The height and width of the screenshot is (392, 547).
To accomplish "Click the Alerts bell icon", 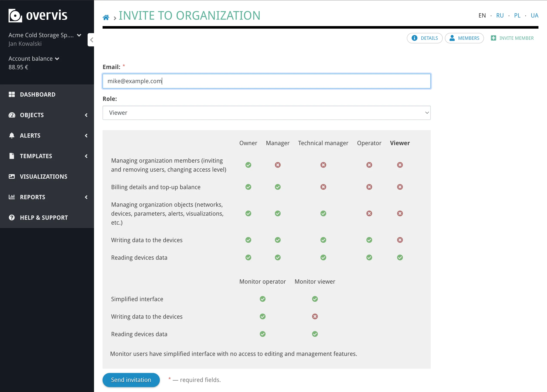I will click(x=12, y=135).
